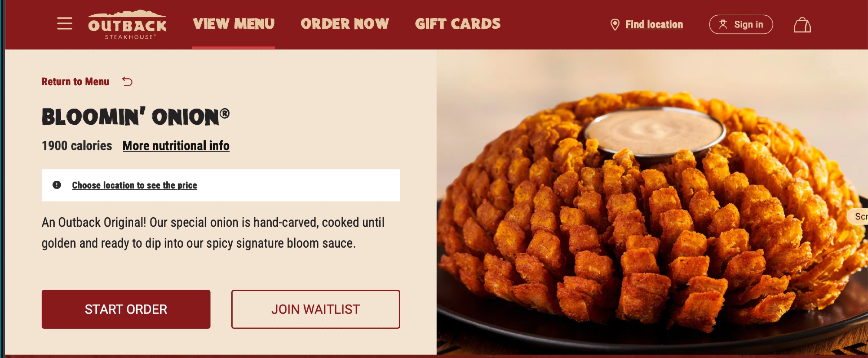Image resolution: width=868 pixels, height=358 pixels.
Task: Click the Outback Steakhouse logo
Action: click(x=127, y=25)
